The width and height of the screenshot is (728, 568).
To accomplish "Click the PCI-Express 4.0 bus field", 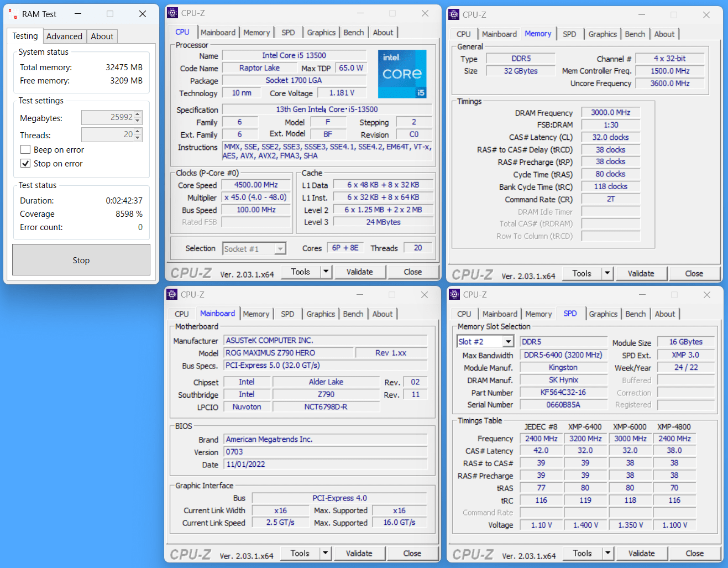I will [339, 498].
